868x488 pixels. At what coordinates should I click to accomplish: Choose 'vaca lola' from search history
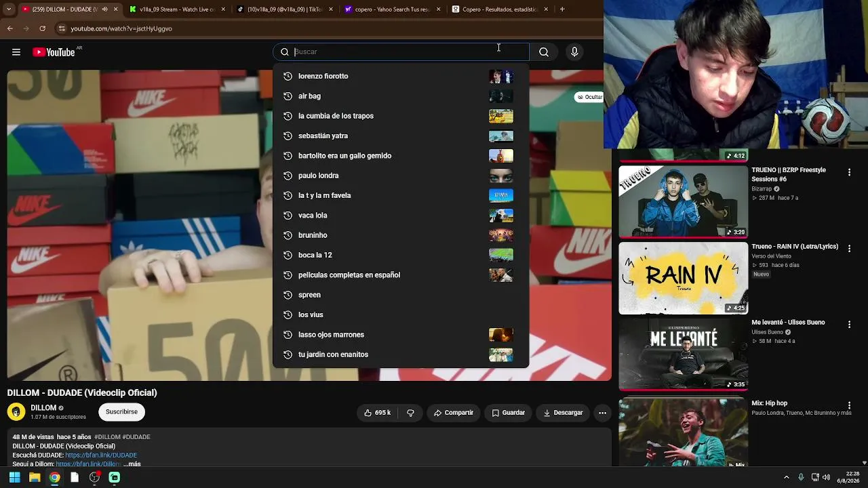point(400,216)
